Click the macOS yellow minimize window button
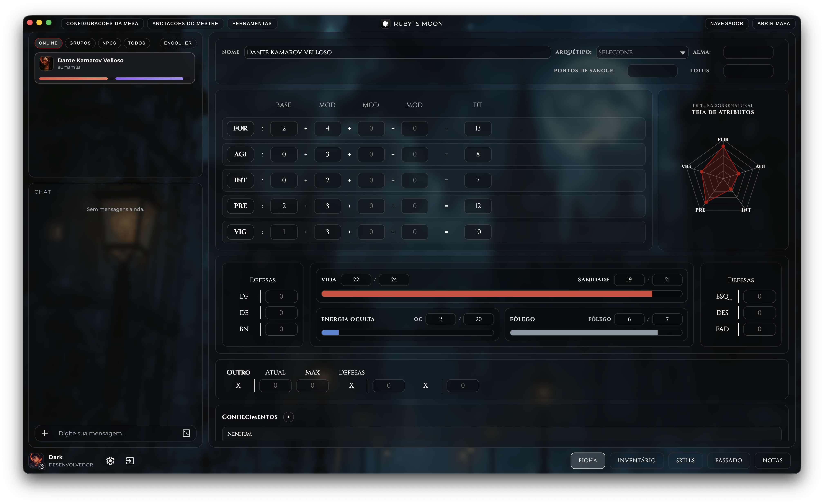Image resolution: width=824 pixels, height=504 pixels. 39,22
